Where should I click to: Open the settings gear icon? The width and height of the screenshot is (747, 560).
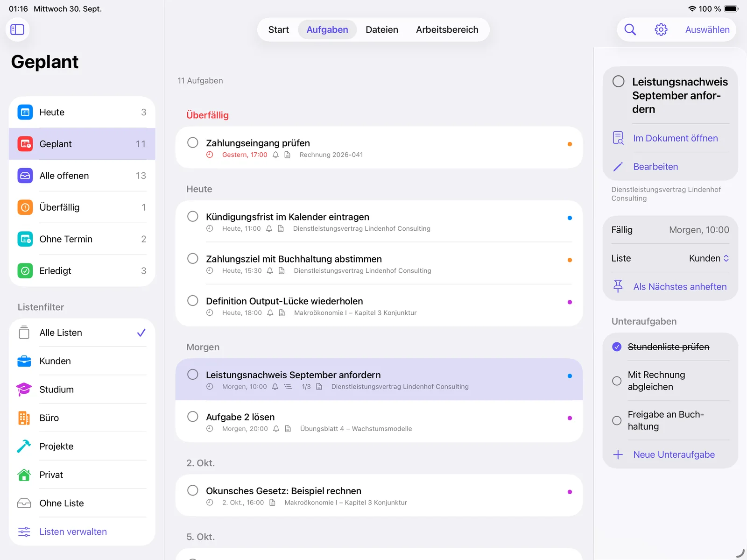click(x=661, y=29)
